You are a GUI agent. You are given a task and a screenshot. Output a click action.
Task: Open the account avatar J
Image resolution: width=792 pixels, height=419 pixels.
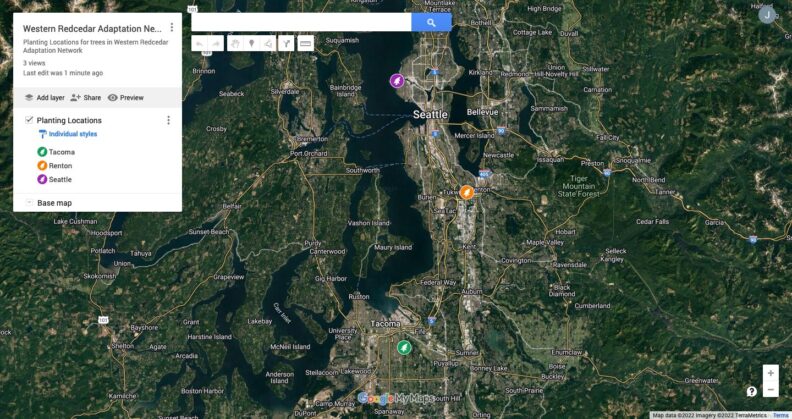pyautogui.click(x=767, y=15)
